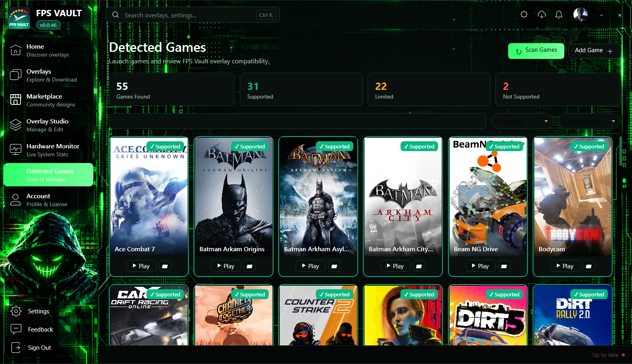Click the Scan Games button
The image size is (632, 364).
536,51
